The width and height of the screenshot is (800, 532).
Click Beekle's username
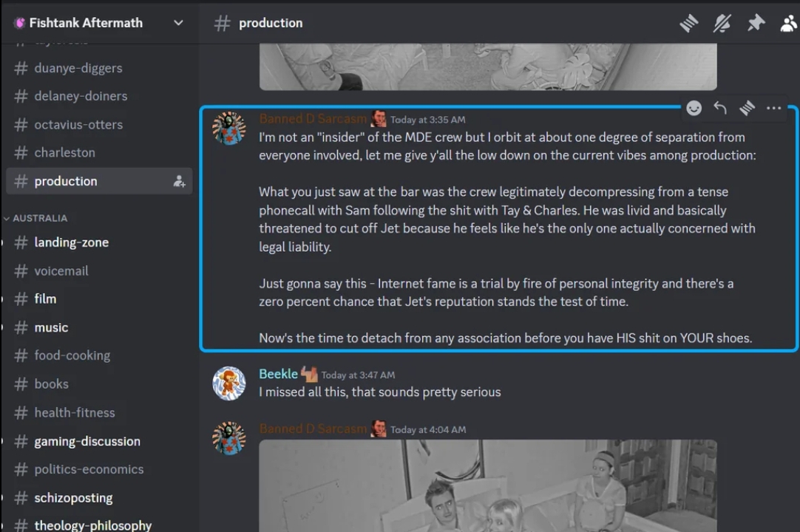[278, 374]
